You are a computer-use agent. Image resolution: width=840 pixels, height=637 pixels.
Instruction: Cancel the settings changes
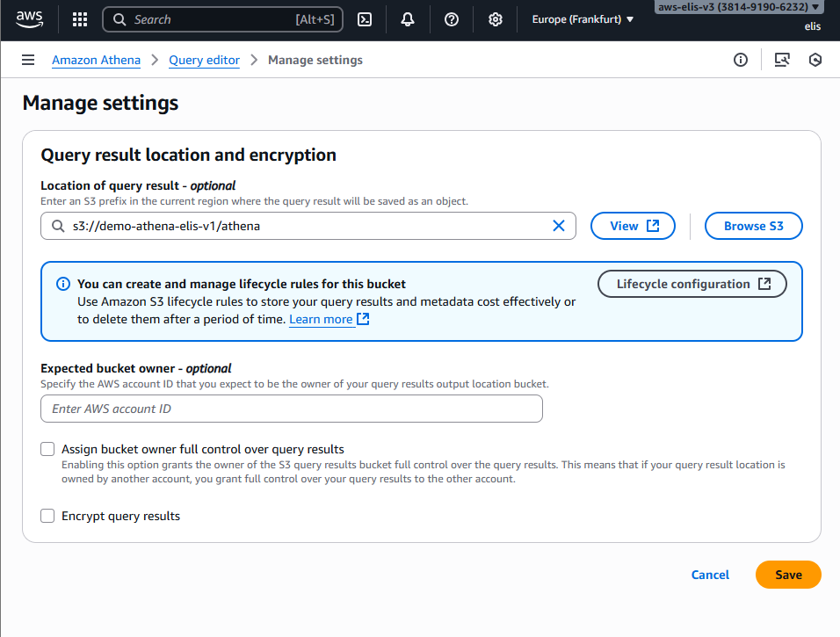click(x=710, y=575)
